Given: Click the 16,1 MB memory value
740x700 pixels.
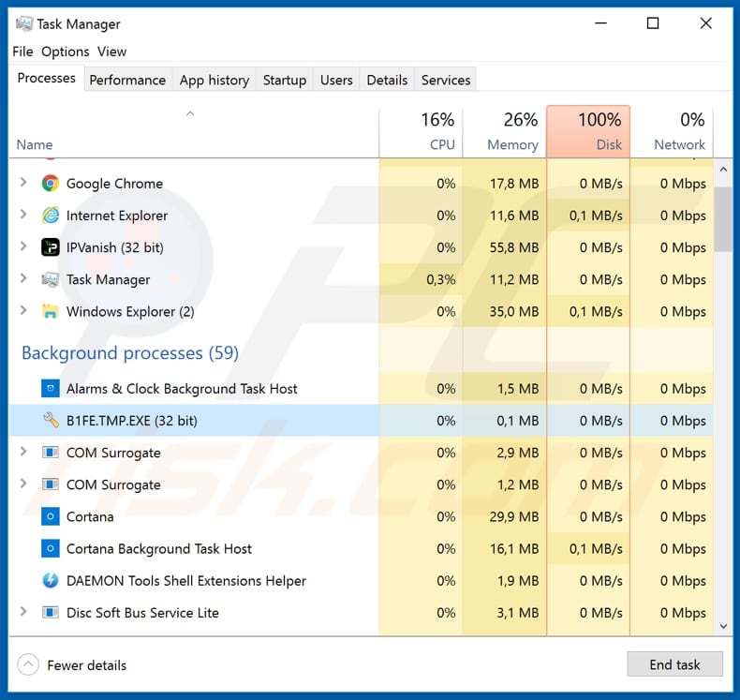Looking at the screenshot, I should [514, 549].
